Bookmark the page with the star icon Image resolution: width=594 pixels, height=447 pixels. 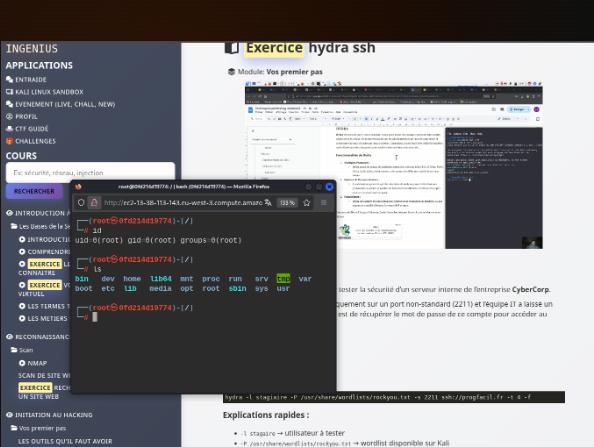[306, 203]
